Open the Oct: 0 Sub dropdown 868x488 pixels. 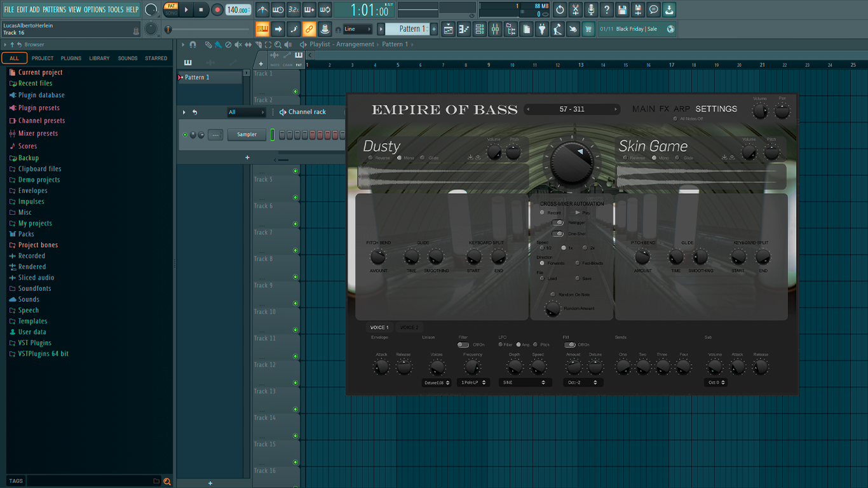pos(715,383)
